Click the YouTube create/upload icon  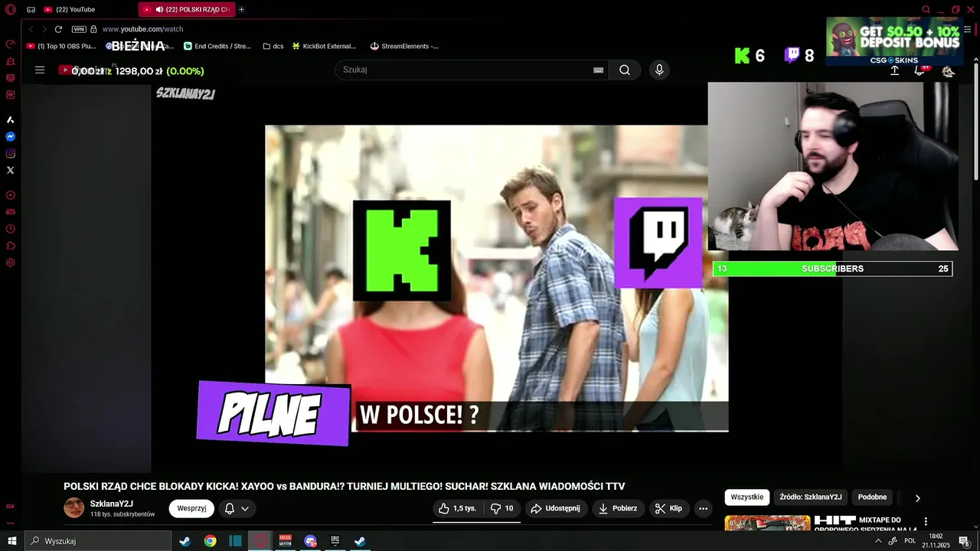click(894, 70)
